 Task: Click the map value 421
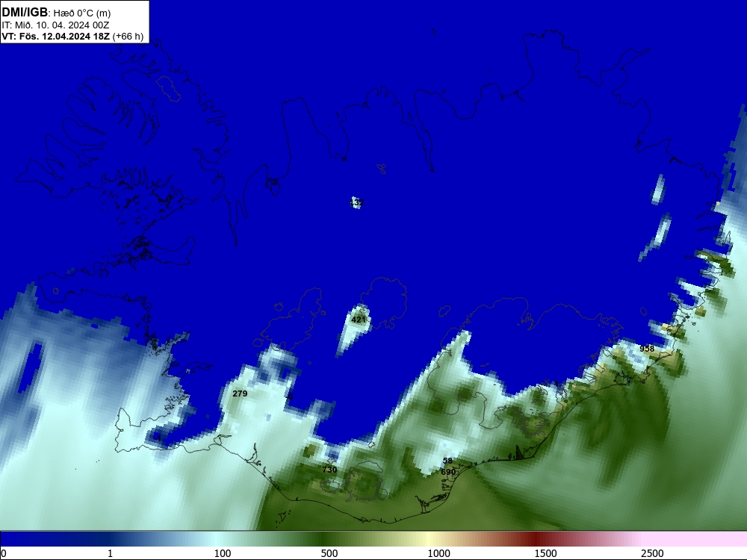[359, 320]
